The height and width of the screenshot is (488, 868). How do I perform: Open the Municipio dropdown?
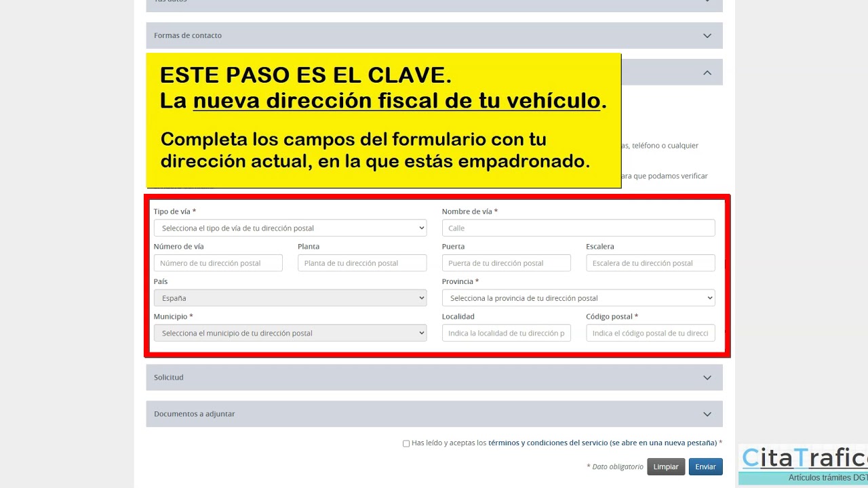tap(290, 333)
